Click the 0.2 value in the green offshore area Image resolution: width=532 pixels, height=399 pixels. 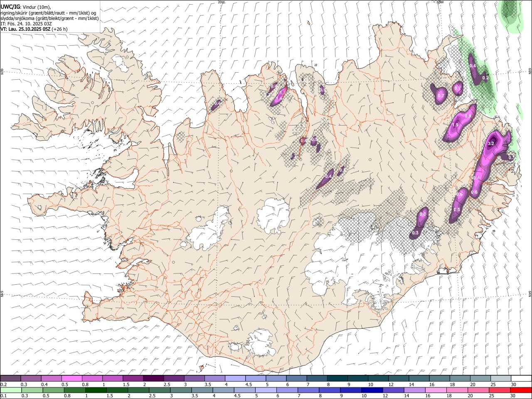click(x=485, y=78)
